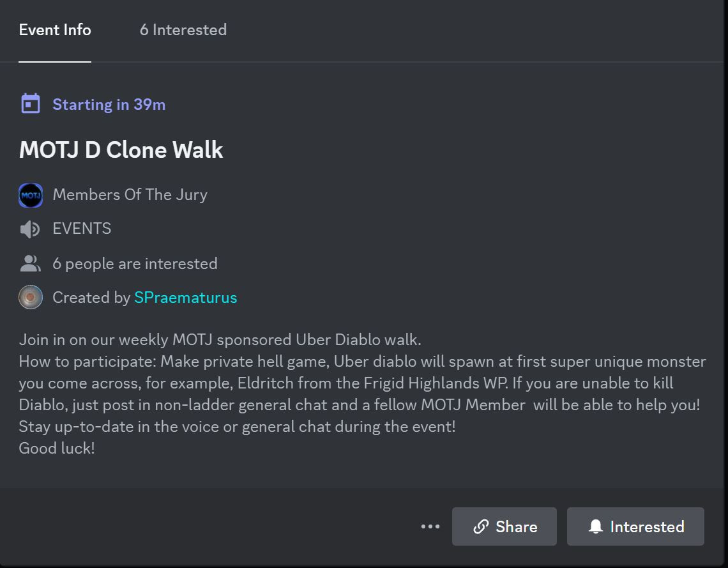Switch to the 6 Interested tab

(x=183, y=29)
